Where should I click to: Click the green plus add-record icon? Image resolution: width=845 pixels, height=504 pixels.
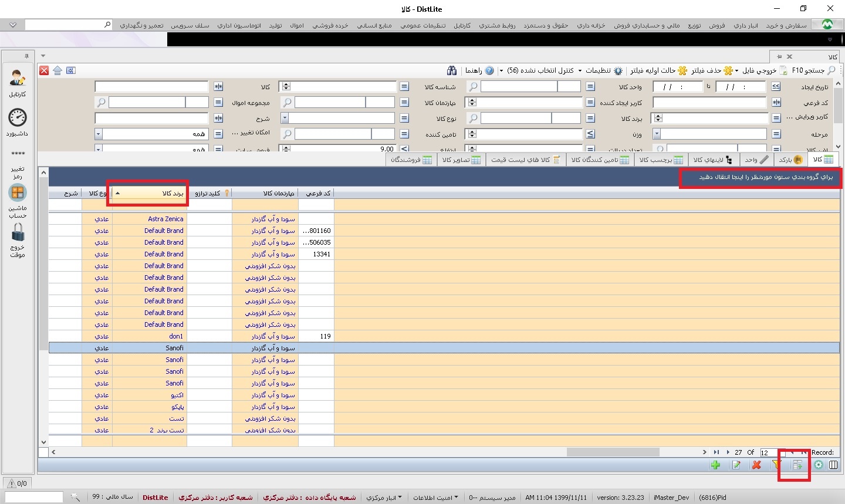(715, 465)
